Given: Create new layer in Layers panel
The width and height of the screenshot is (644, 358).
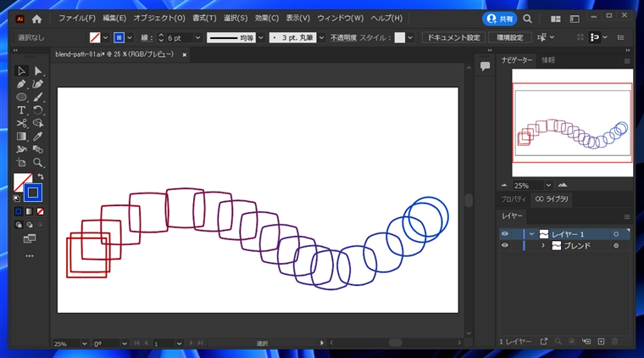Looking at the screenshot, I should click(x=601, y=342).
